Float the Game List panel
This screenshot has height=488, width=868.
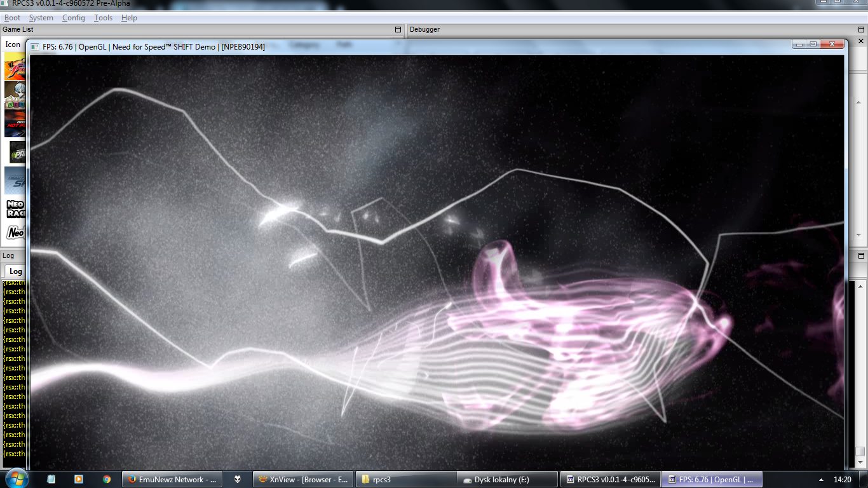[398, 29]
